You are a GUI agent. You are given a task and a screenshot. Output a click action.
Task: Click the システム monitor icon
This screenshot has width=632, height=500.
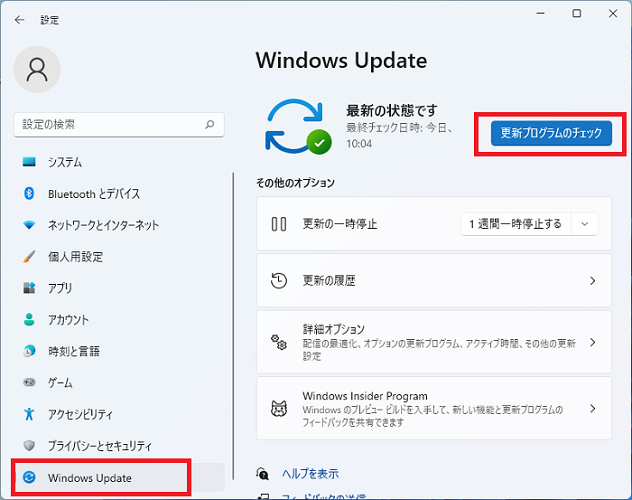(29, 162)
